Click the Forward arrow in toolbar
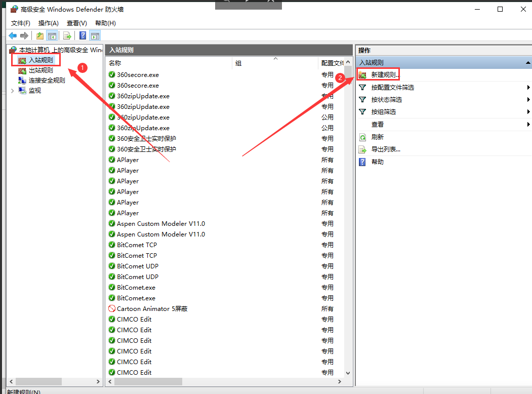Screen dimensions: 532x394 24,35
